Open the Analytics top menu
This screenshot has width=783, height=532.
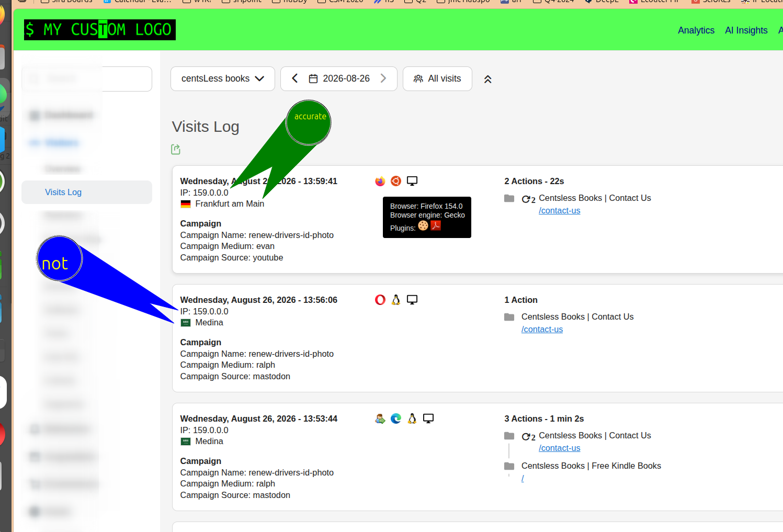[696, 30]
